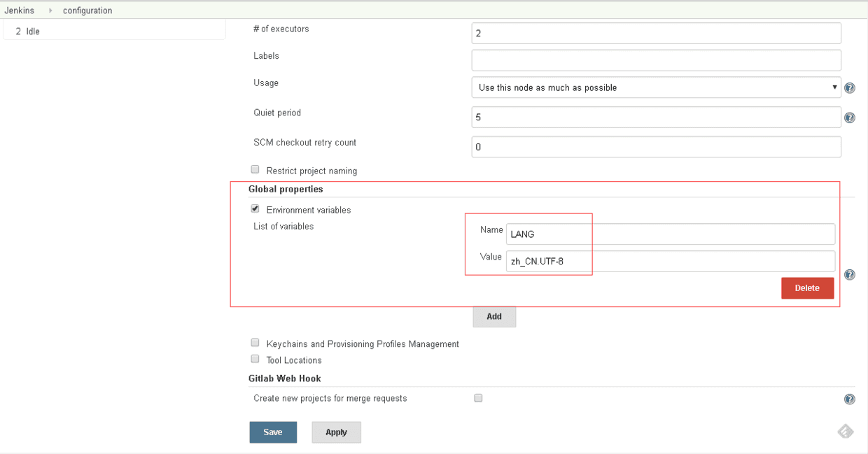Viewport: 868px width, 454px height.
Task: Focus the # of executors field
Action: tap(656, 33)
